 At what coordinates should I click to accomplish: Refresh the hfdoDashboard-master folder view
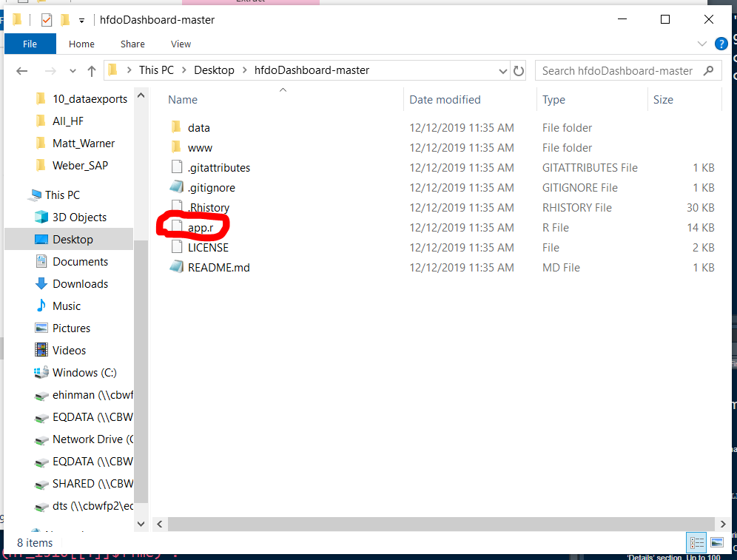point(519,71)
